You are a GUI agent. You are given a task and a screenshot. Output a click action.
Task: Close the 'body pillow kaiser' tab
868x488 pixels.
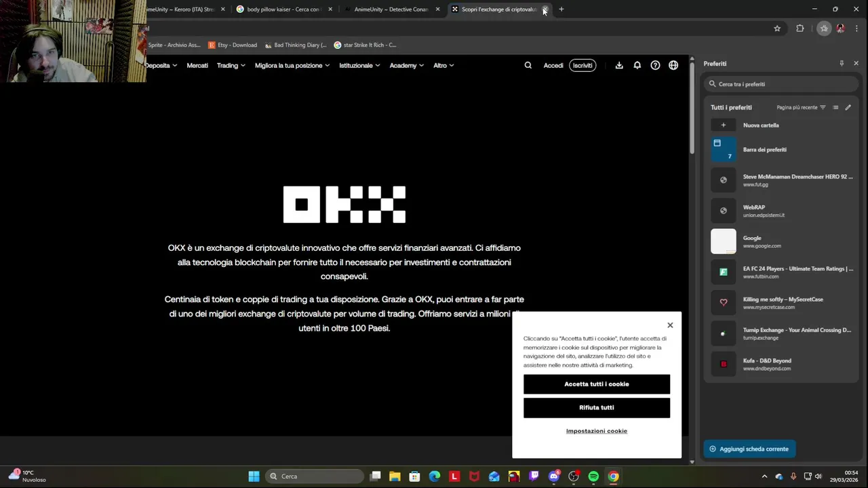coord(330,9)
